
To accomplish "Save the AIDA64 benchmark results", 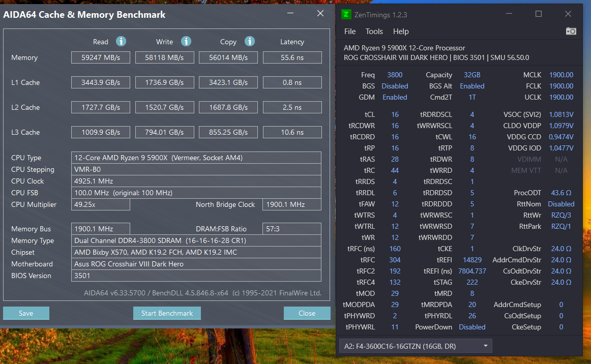I will (x=26, y=313).
